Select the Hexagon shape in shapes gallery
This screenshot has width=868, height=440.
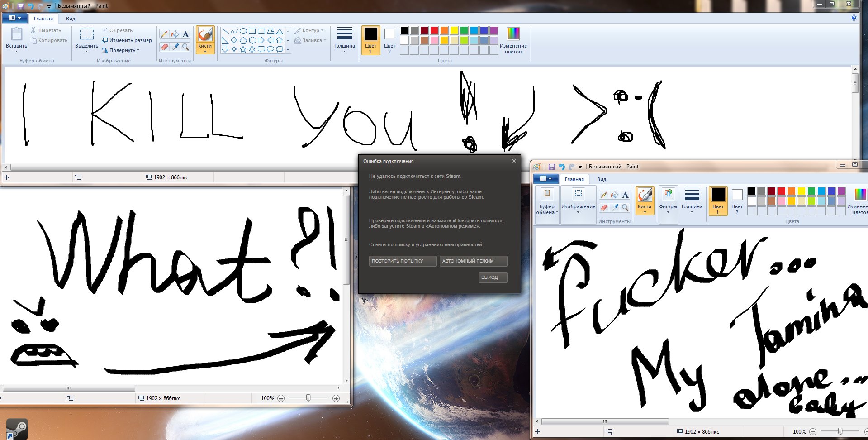click(252, 40)
